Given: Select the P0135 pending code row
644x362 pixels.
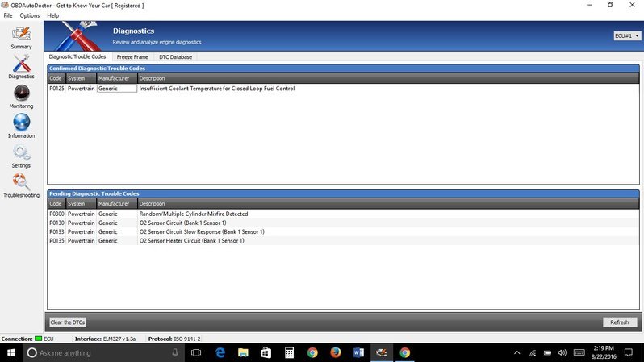Looking at the screenshot, I should (343, 241).
